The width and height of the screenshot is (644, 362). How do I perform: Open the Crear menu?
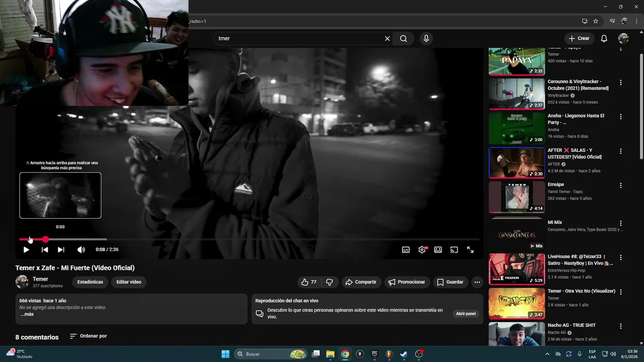[x=579, y=39]
